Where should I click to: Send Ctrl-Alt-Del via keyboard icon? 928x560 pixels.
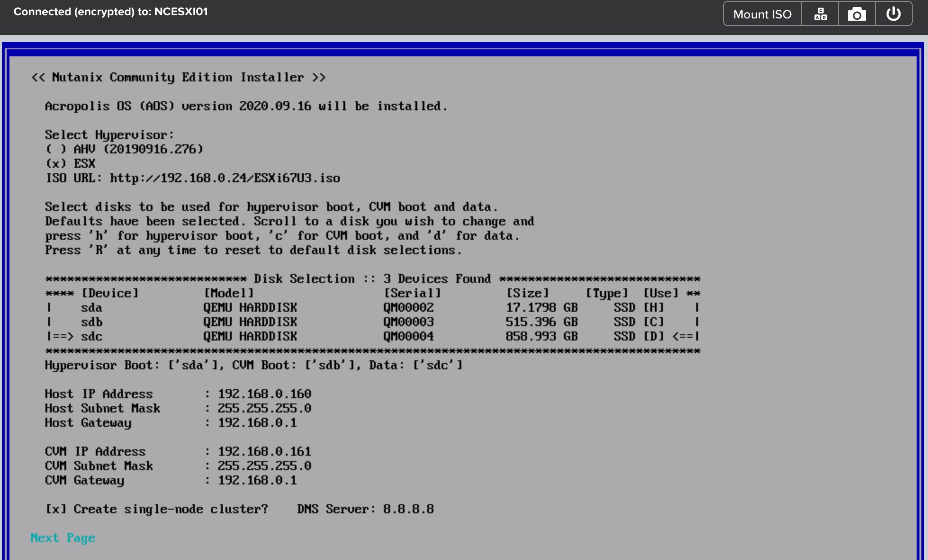click(x=820, y=14)
